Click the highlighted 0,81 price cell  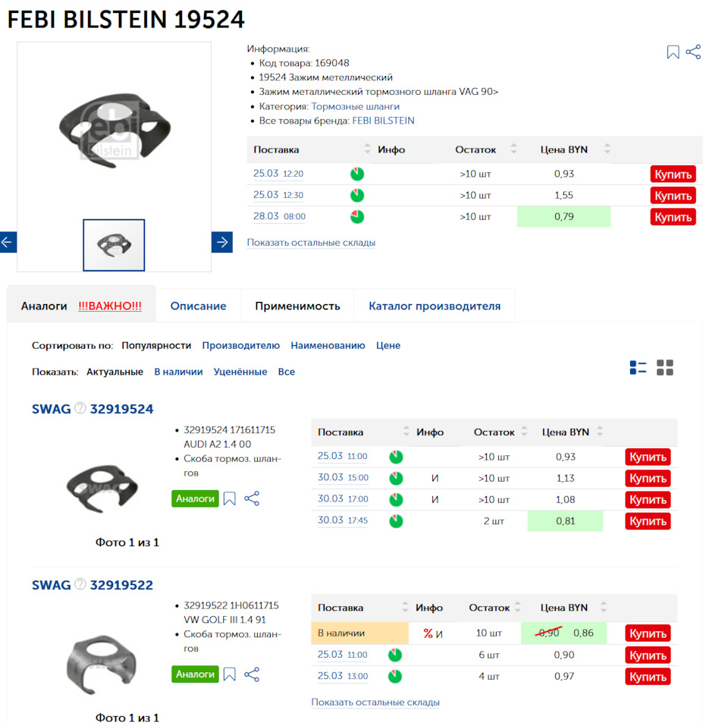[565, 521]
